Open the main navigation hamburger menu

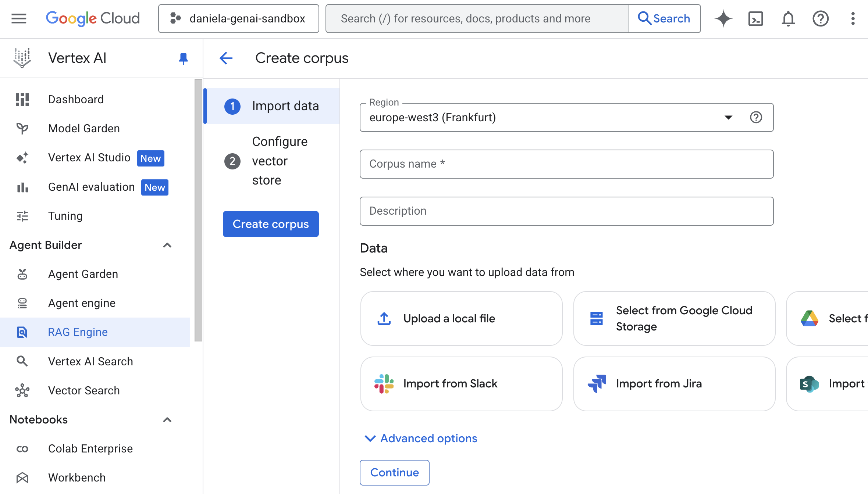point(19,18)
